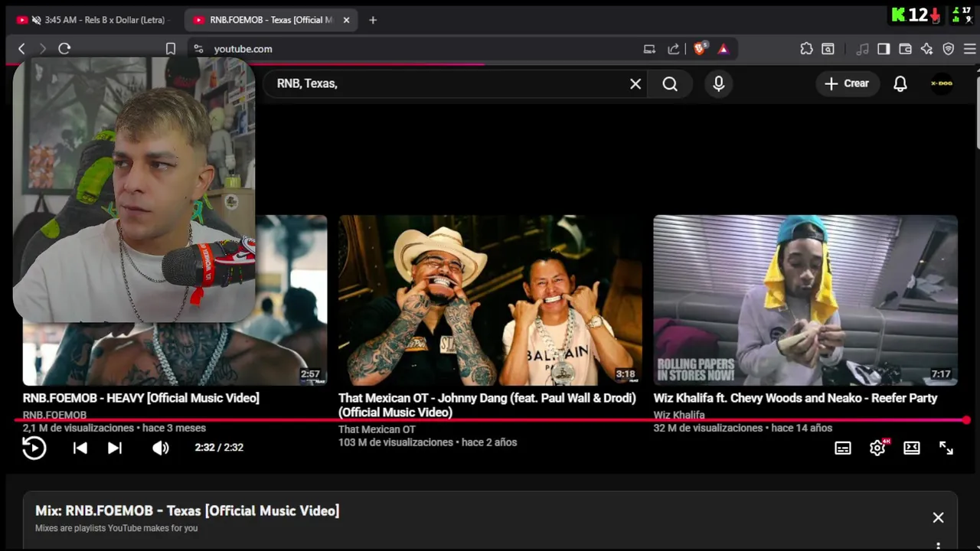Open the Reefer Party video thumbnail

(805, 300)
